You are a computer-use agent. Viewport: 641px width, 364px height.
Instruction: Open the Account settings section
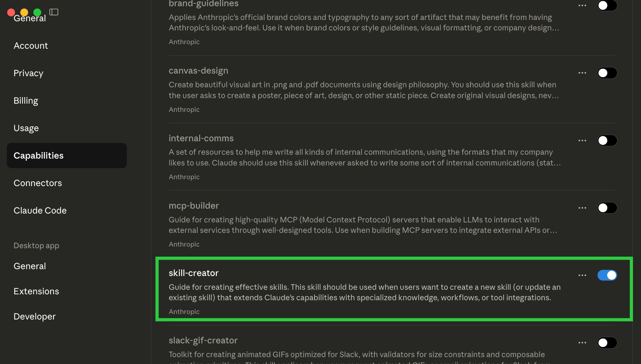[x=31, y=46]
